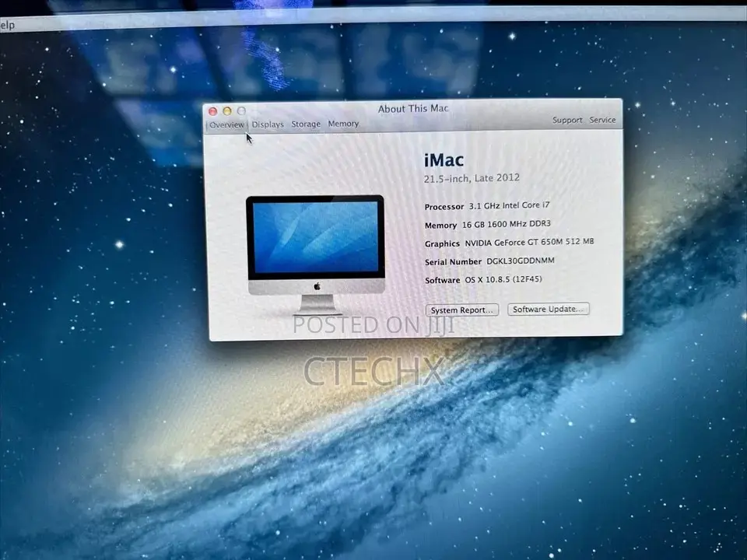Screen dimensions: 747x560
Task: Switch to the Overview tab
Action: pos(226,124)
